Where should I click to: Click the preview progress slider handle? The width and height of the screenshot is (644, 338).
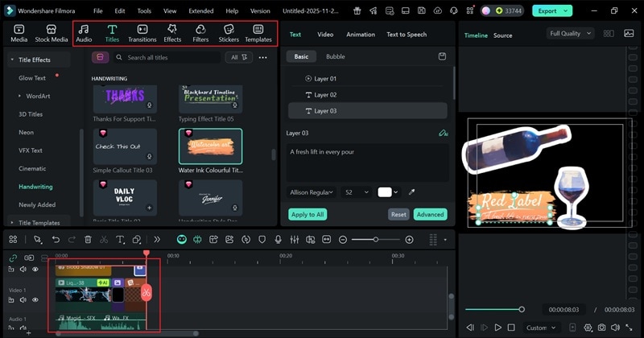click(x=521, y=309)
